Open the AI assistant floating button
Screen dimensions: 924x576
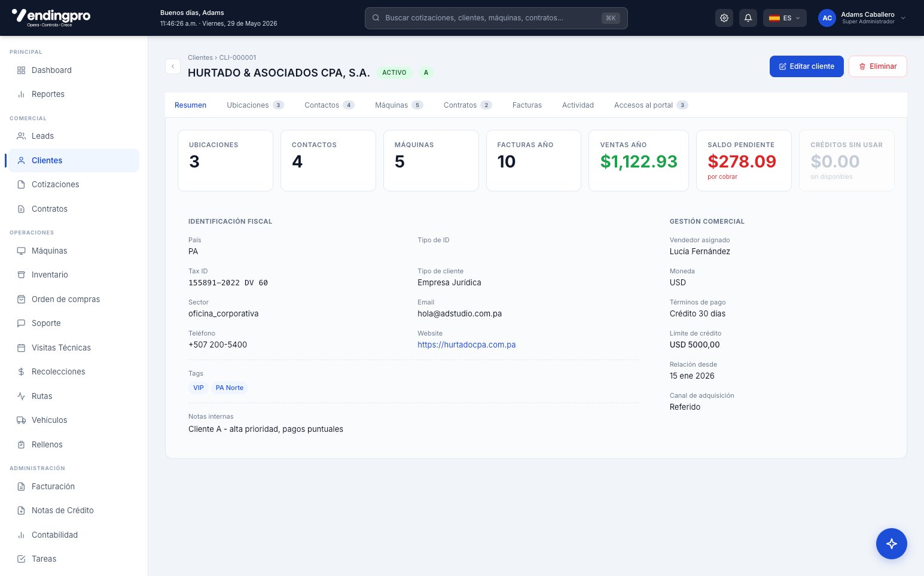tap(891, 544)
